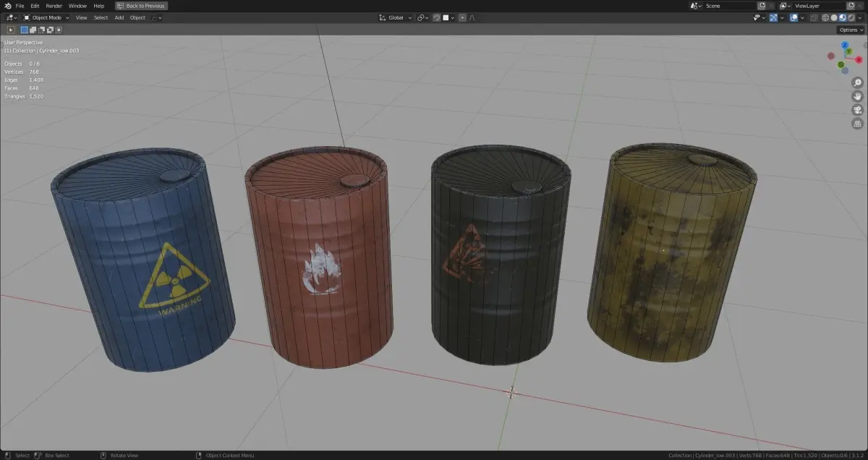Open the Render menu
The width and height of the screenshot is (868, 460).
point(54,6)
